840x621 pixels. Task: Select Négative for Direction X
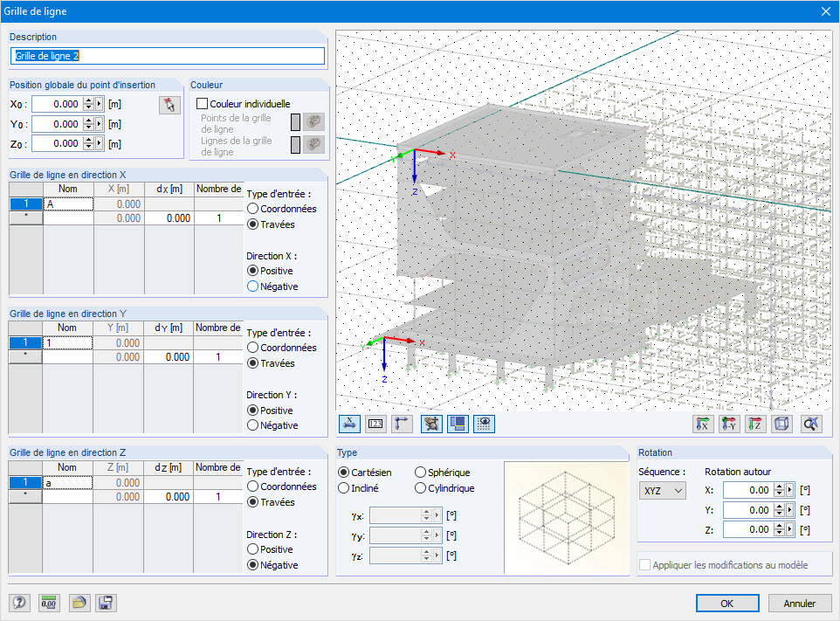253,286
